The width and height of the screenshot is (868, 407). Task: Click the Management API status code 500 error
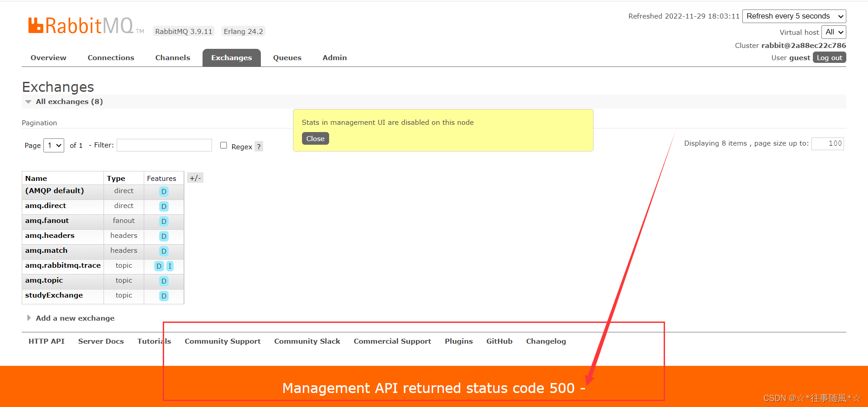point(434,388)
